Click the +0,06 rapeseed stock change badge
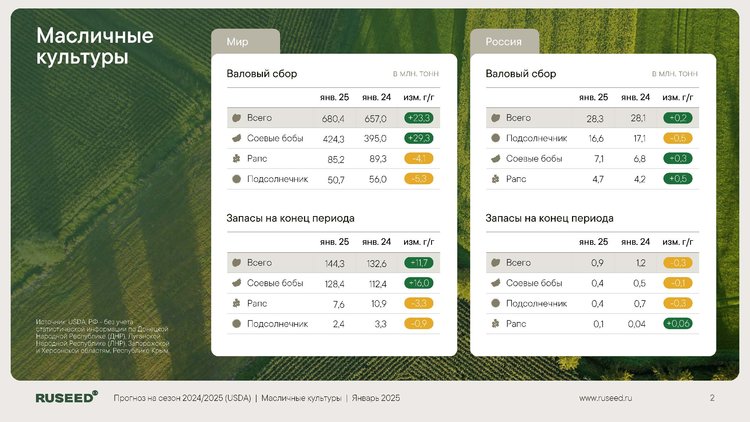 pyautogui.click(x=678, y=323)
